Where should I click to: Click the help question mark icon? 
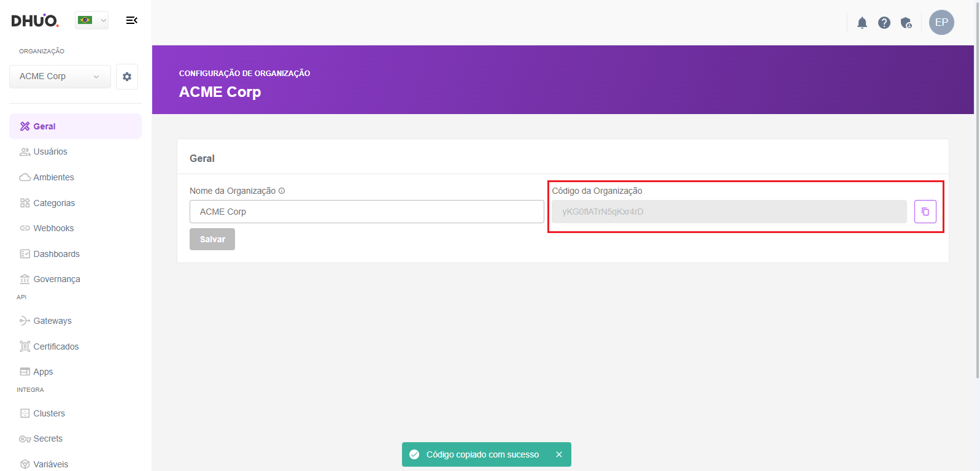(884, 23)
